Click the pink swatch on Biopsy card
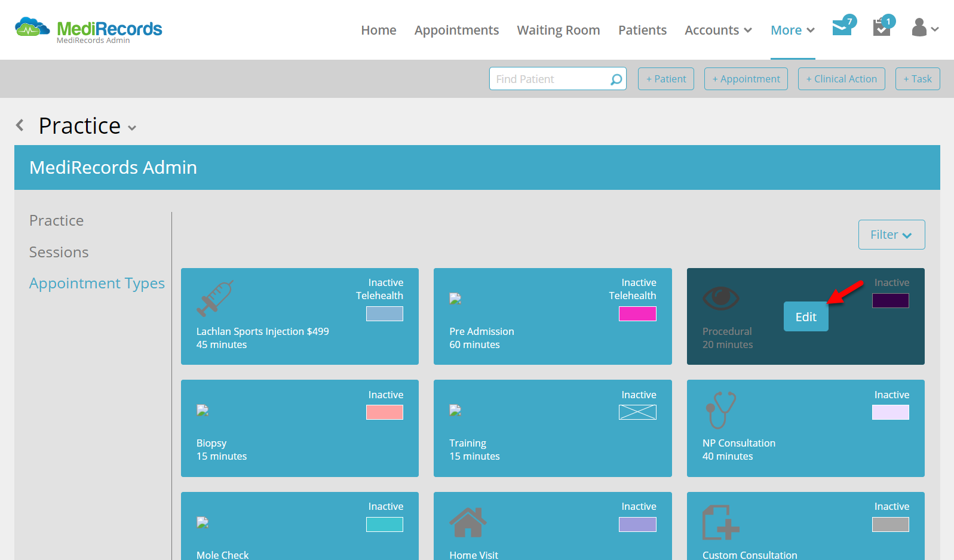This screenshot has width=954, height=560. coord(385,413)
